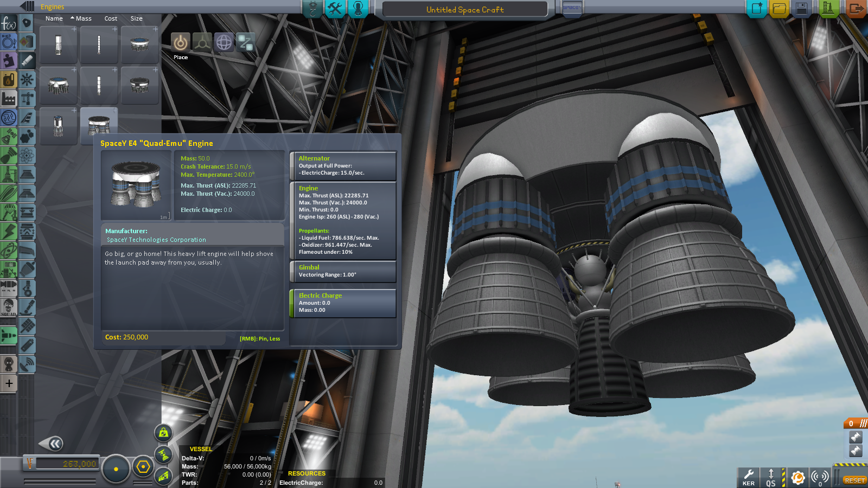
Task: Select the Re-root tool
Action: [x=245, y=42]
